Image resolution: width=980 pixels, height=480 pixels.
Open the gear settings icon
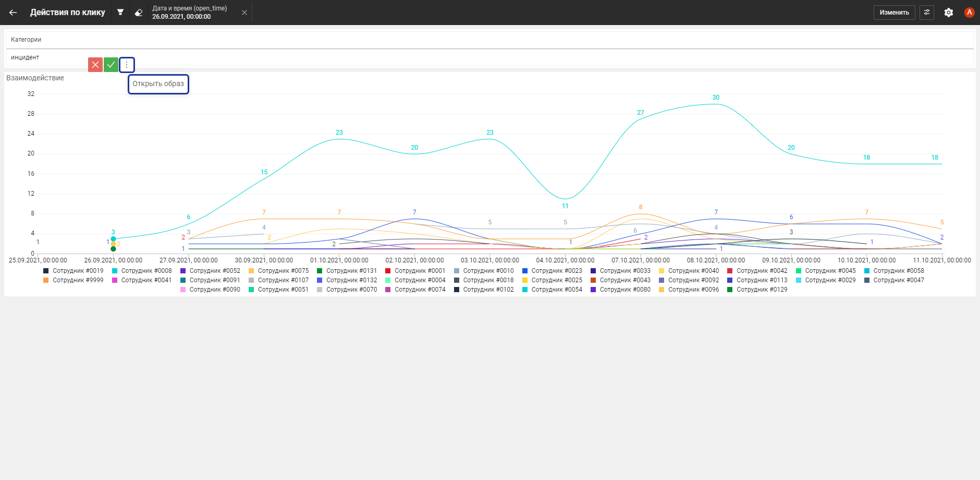[949, 13]
